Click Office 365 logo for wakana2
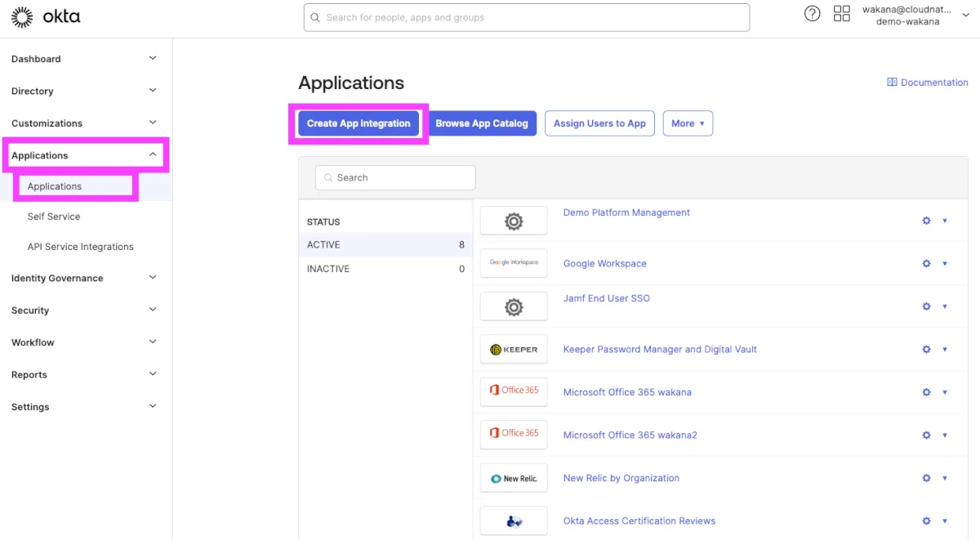 click(514, 434)
